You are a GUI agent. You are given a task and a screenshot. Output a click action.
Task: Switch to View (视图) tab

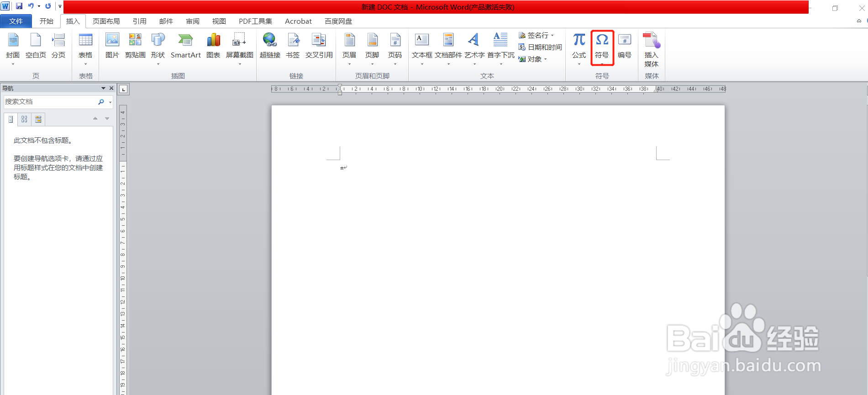click(219, 21)
